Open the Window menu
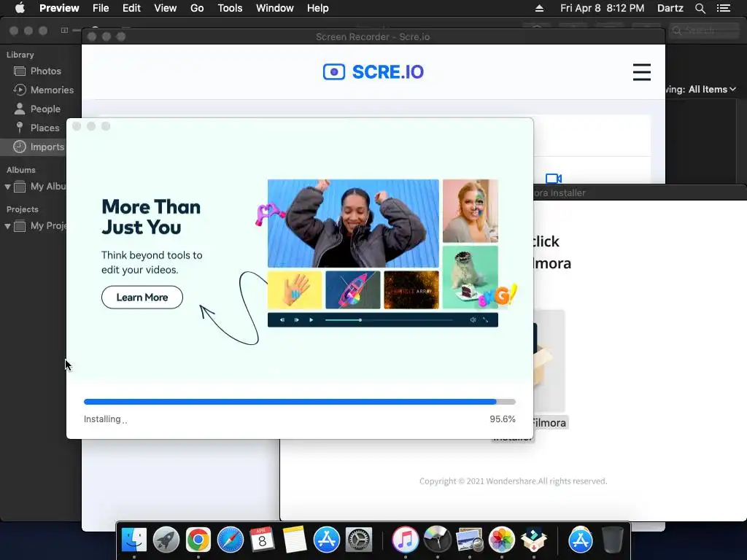Screen dimensions: 747x560 click(275, 8)
